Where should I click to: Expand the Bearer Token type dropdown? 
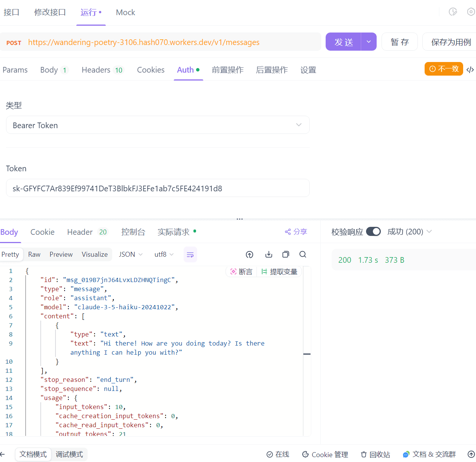(158, 125)
